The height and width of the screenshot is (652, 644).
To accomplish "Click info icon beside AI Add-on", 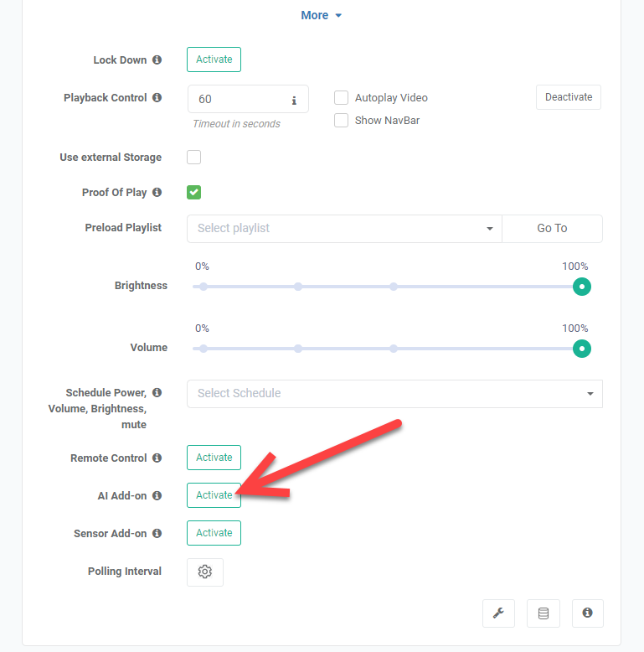I will (x=157, y=495).
